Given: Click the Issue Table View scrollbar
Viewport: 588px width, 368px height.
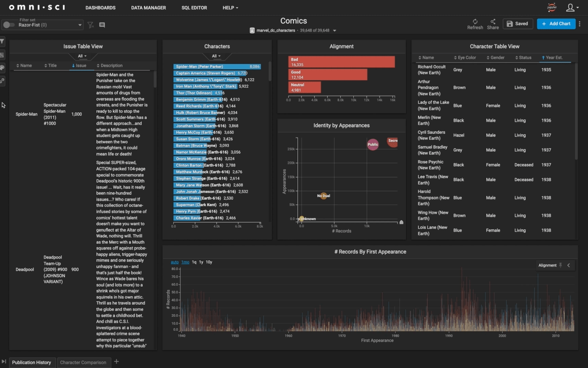Looking at the screenshot, I should pos(155,80).
